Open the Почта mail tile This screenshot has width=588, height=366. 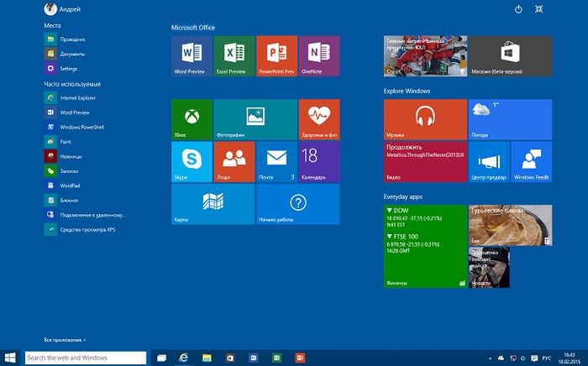pyautogui.click(x=276, y=162)
